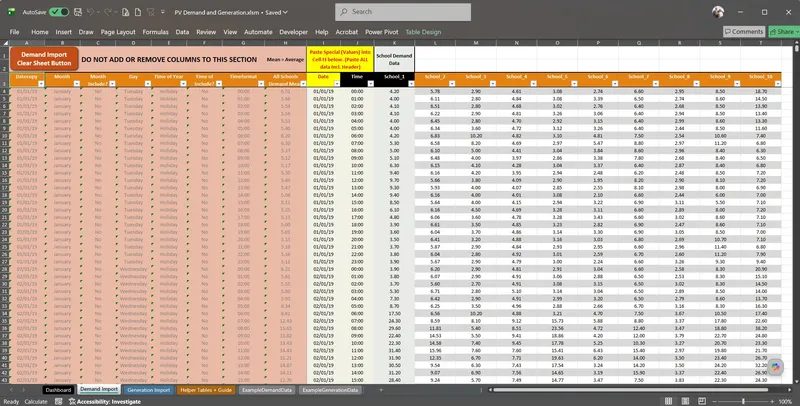Click horizontal scrollbar left arrow
Screen dimensions: 800x406
point(490,390)
